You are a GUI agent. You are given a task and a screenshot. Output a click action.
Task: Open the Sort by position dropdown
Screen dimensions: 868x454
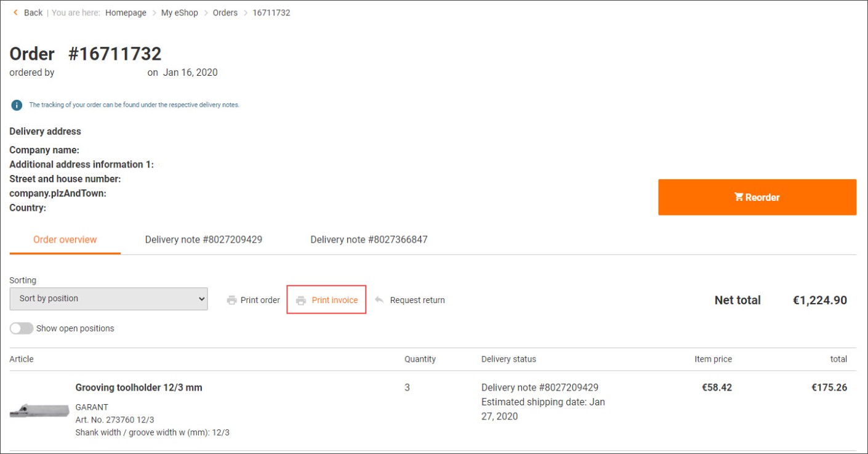click(109, 299)
